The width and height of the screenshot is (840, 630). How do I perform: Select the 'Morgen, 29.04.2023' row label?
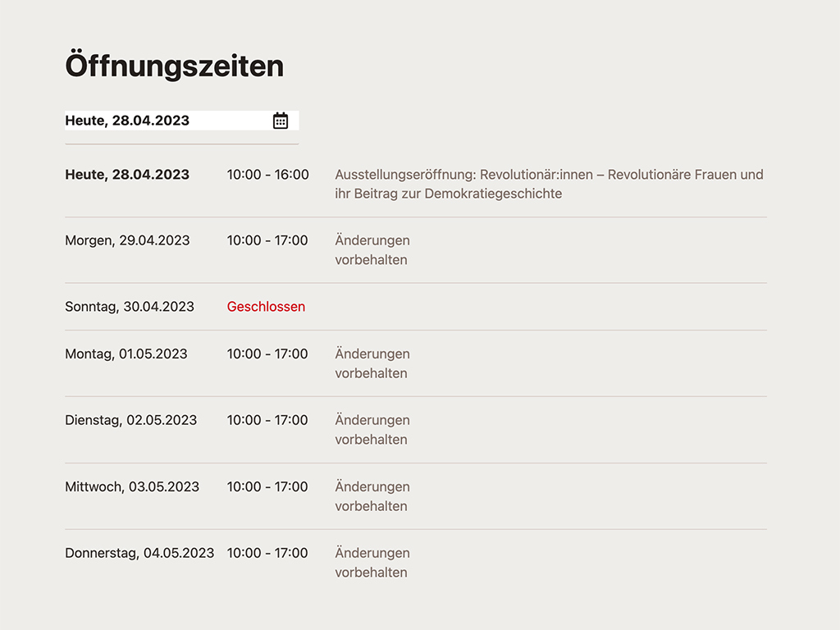tap(127, 240)
